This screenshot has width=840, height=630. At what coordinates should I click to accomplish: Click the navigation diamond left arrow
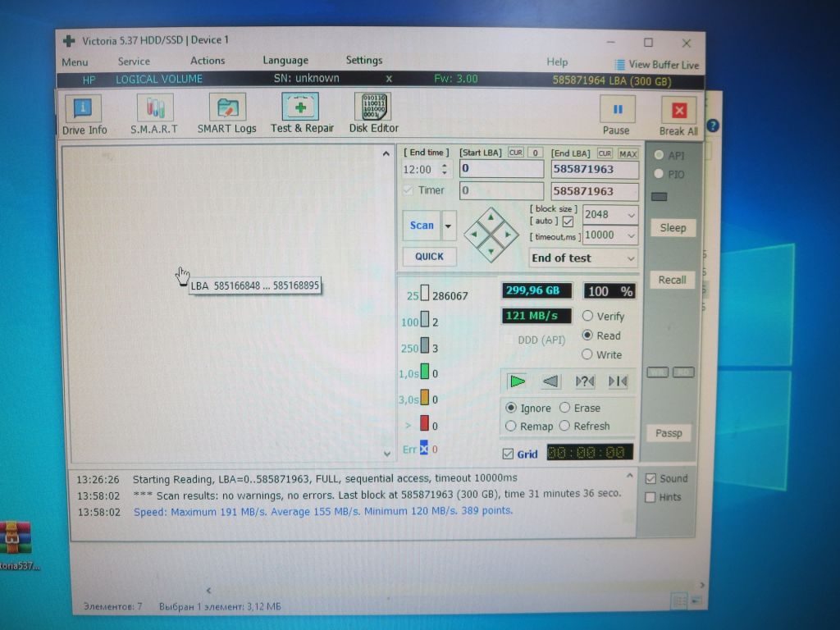474,234
